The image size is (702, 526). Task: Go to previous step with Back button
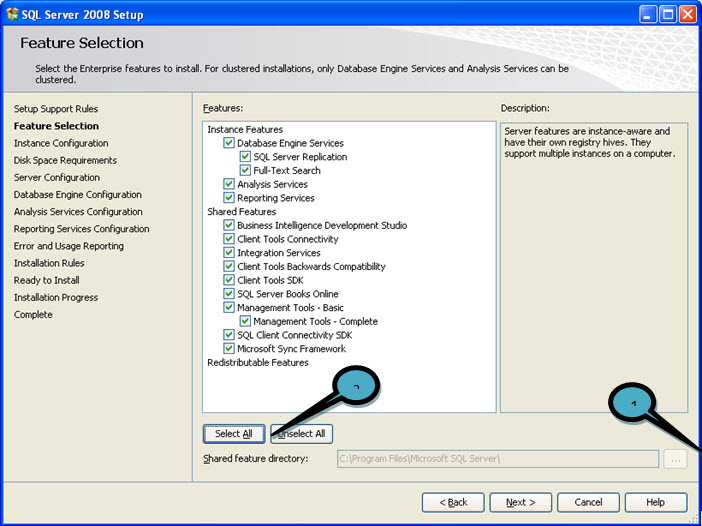pos(453,502)
